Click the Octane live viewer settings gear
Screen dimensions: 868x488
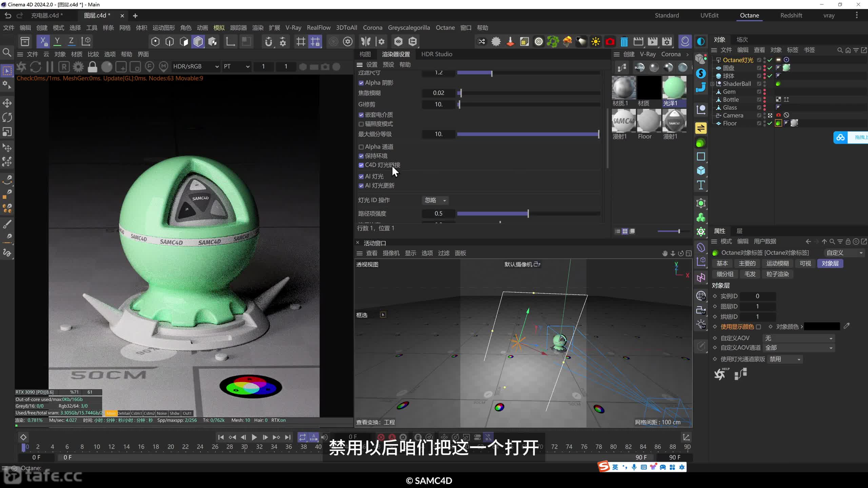tap(78, 67)
